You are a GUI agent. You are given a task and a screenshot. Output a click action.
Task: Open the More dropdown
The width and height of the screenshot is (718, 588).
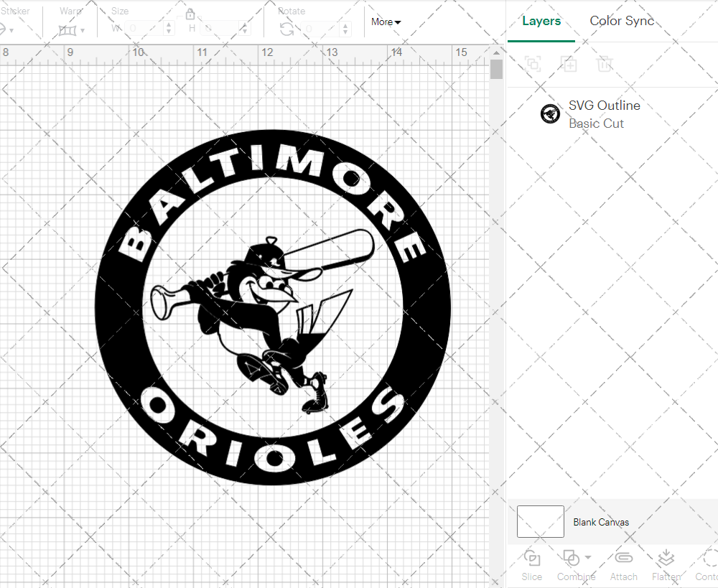(386, 22)
